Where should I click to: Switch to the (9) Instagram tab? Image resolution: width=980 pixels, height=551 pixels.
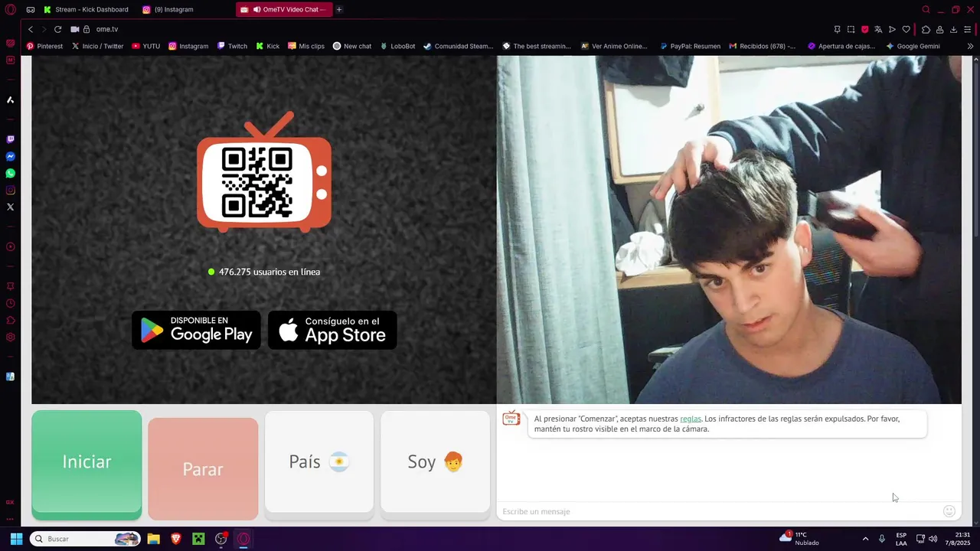coord(168,9)
